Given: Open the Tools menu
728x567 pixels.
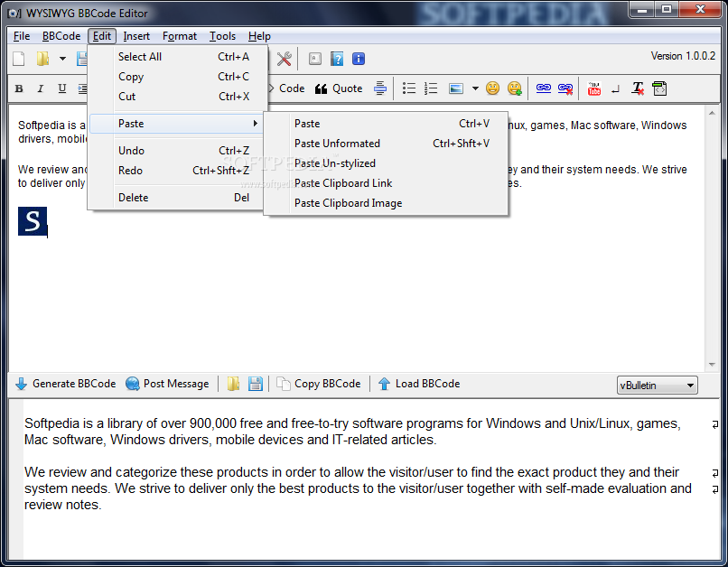Looking at the screenshot, I should click(x=222, y=36).
